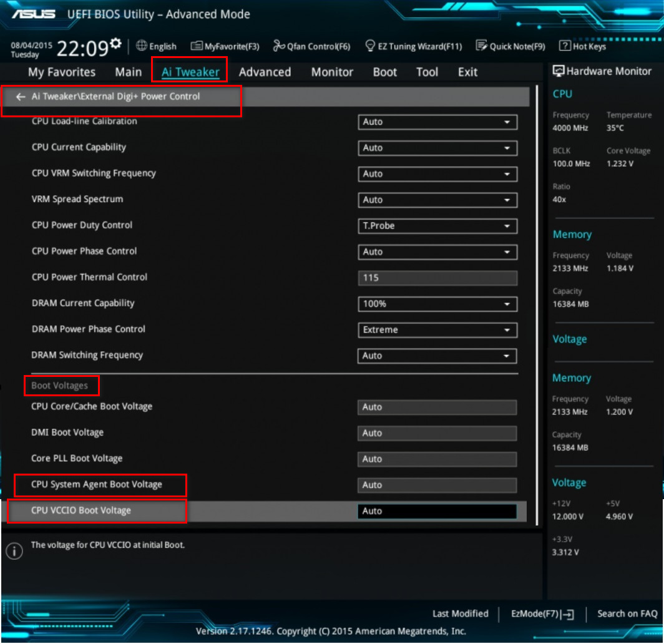664x644 pixels.
Task: Click CPU System Agent Boot Voltage field
Action: (437, 485)
